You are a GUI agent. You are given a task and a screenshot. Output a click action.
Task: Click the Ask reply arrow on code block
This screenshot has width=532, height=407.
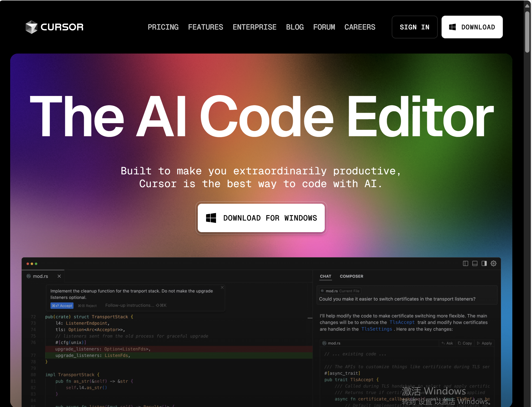coord(443,343)
